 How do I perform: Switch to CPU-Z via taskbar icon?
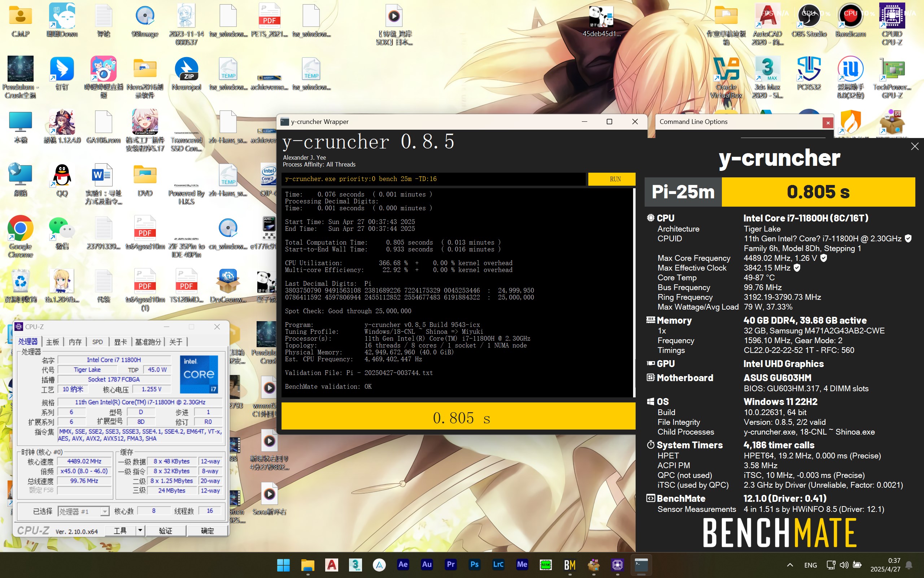coord(618,565)
